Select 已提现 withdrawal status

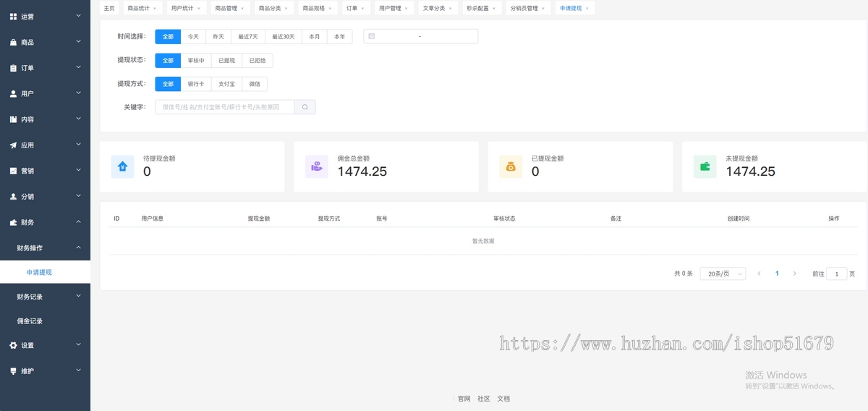tap(227, 61)
